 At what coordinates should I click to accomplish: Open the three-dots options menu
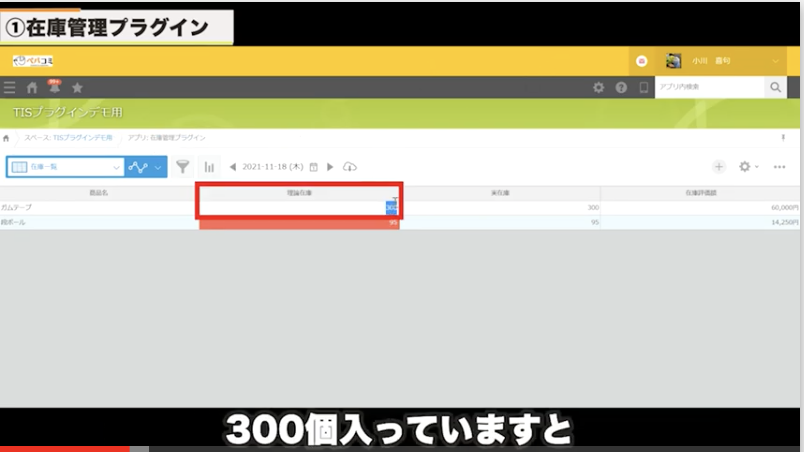[x=779, y=167]
